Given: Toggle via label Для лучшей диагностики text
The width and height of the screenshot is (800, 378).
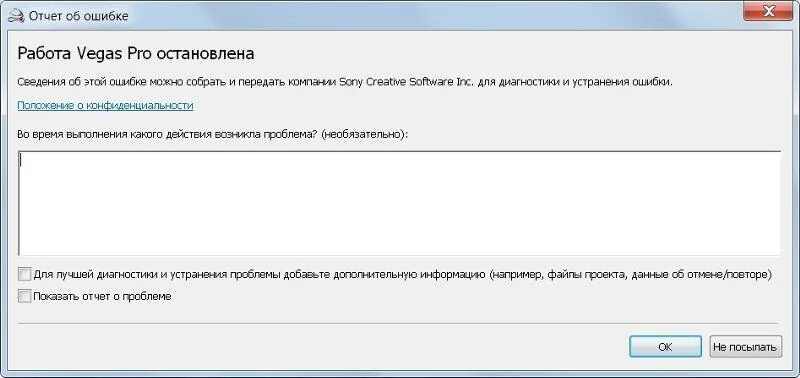Looking at the screenshot, I should [402, 275].
